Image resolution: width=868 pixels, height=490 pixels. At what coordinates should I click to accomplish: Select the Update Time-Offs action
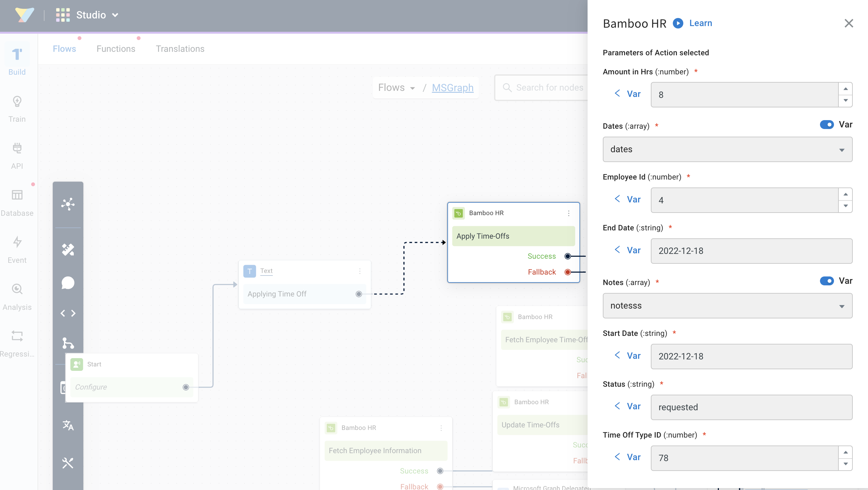[x=542, y=425]
